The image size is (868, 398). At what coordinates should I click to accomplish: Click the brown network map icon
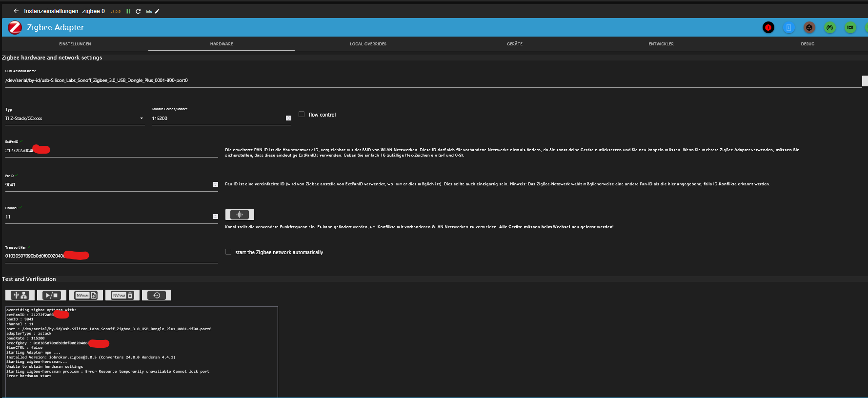tap(809, 28)
